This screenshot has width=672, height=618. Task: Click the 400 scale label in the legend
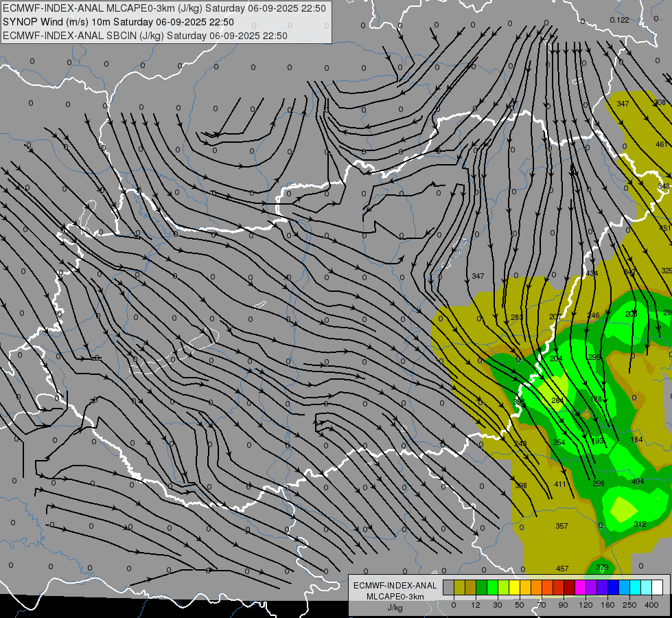tap(651, 605)
